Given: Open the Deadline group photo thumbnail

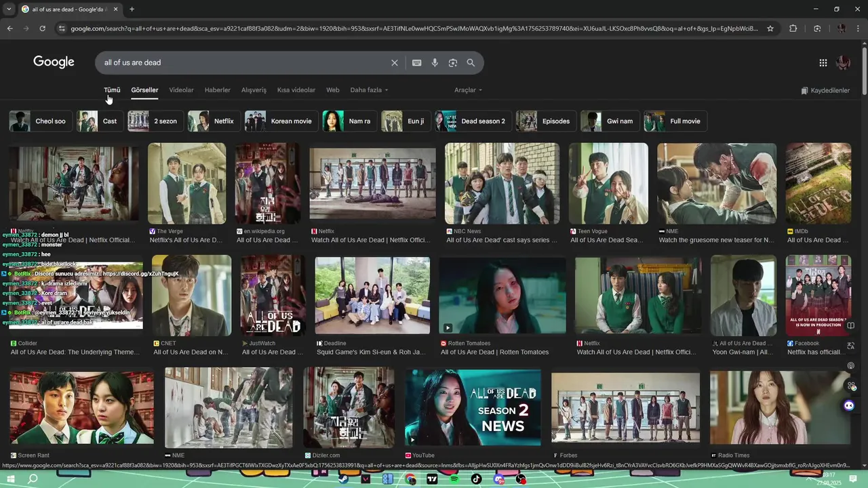Looking at the screenshot, I should 372,295.
